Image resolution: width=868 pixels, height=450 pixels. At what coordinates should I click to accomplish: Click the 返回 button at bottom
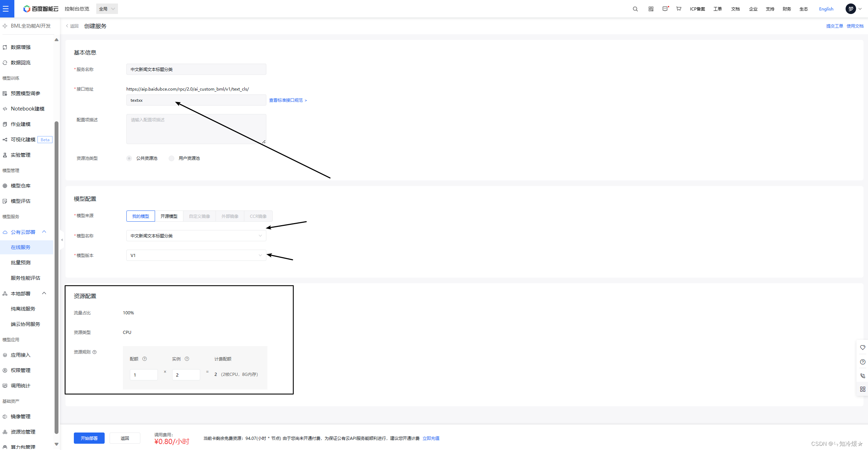(x=125, y=438)
